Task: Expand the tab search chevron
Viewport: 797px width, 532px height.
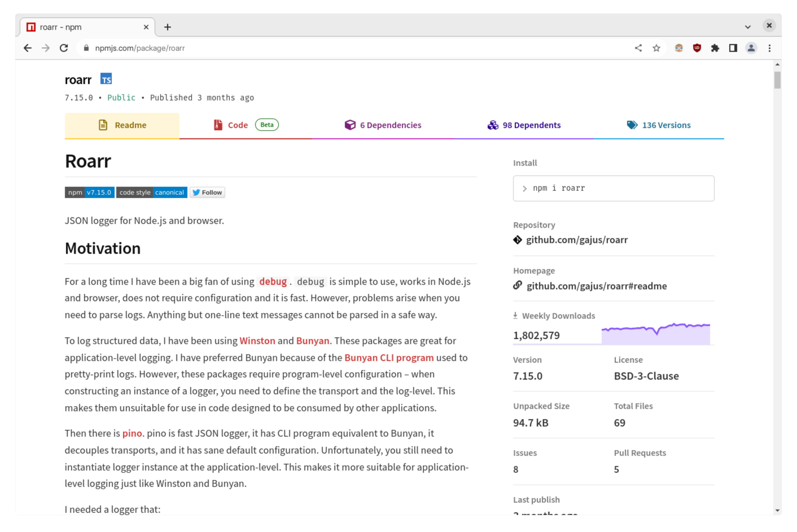Action: click(x=747, y=27)
